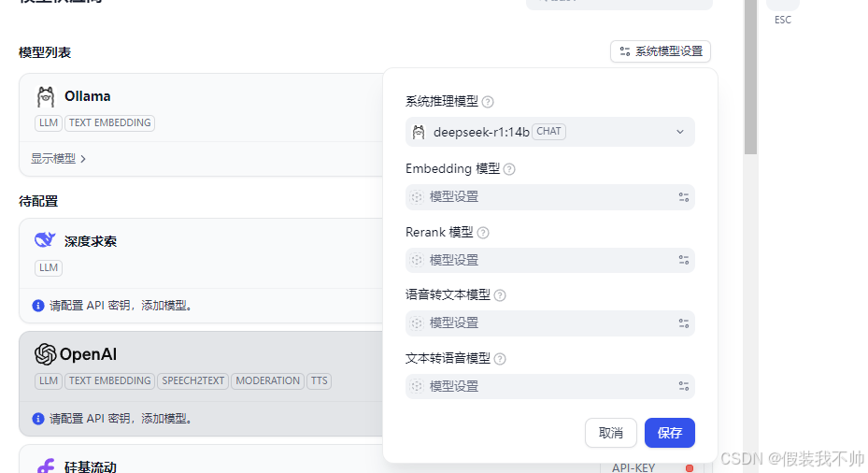The height and width of the screenshot is (473, 868).
Task: Click settings sliders icon in 语音转文本模型 field
Action: pos(684,323)
